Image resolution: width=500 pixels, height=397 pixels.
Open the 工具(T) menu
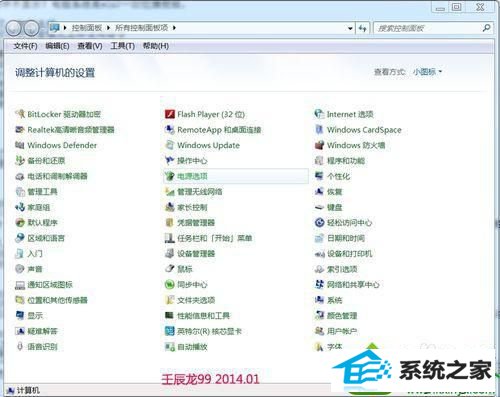point(122,46)
